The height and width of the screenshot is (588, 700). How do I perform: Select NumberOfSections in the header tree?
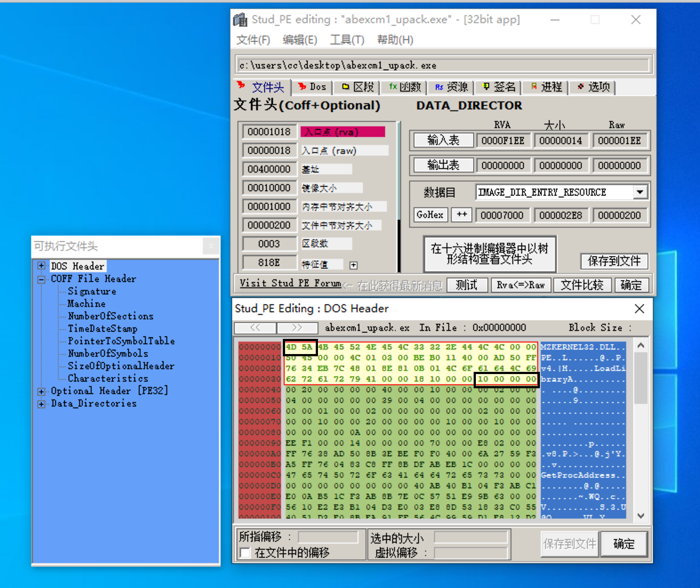click(111, 316)
